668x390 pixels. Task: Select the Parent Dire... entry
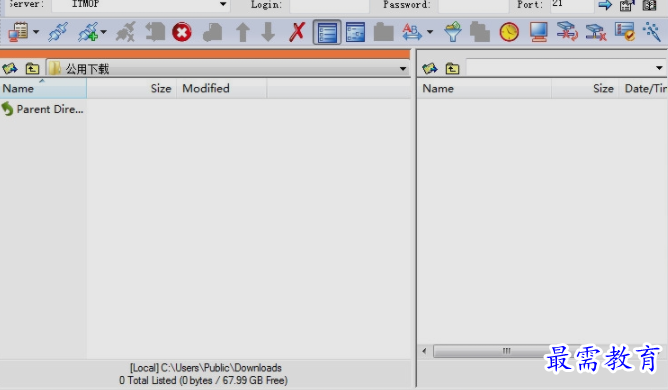[x=43, y=109]
